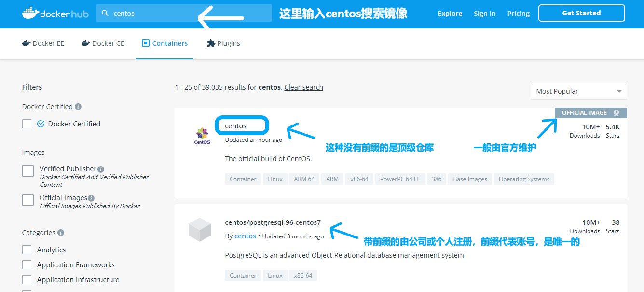Click the info icon beside Categories
The height and width of the screenshot is (292, 644).
61,233
